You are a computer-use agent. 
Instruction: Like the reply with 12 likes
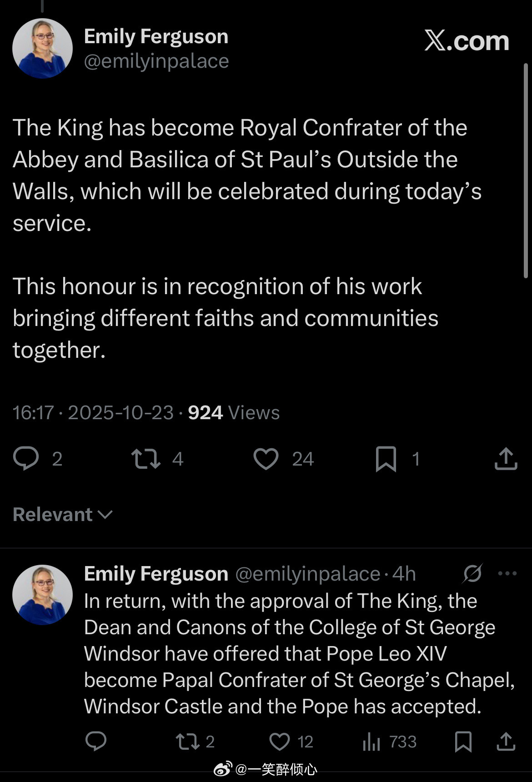point(280,741)
